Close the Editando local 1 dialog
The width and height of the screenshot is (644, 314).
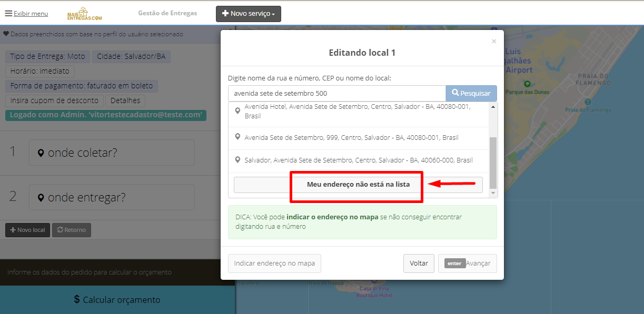pos(494,41)
